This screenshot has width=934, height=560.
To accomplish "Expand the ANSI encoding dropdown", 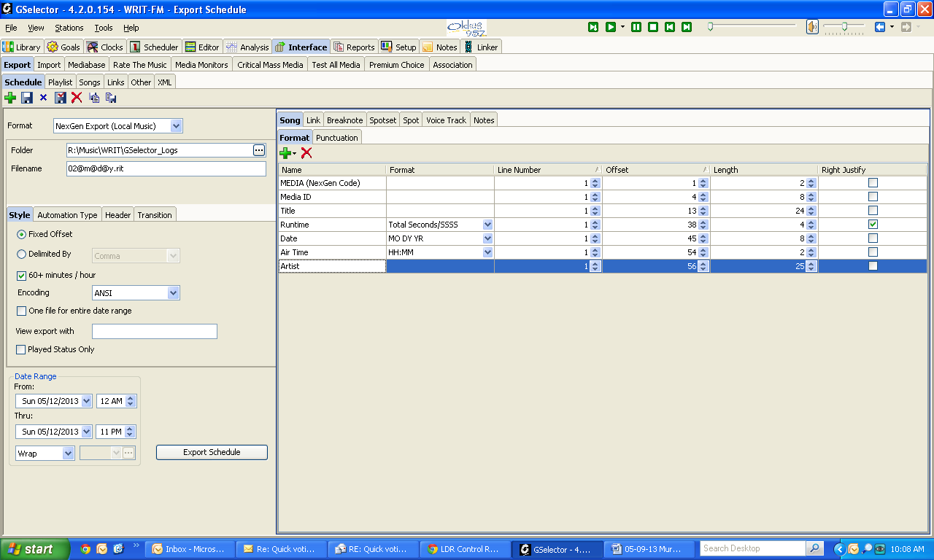I will point(173,293).
